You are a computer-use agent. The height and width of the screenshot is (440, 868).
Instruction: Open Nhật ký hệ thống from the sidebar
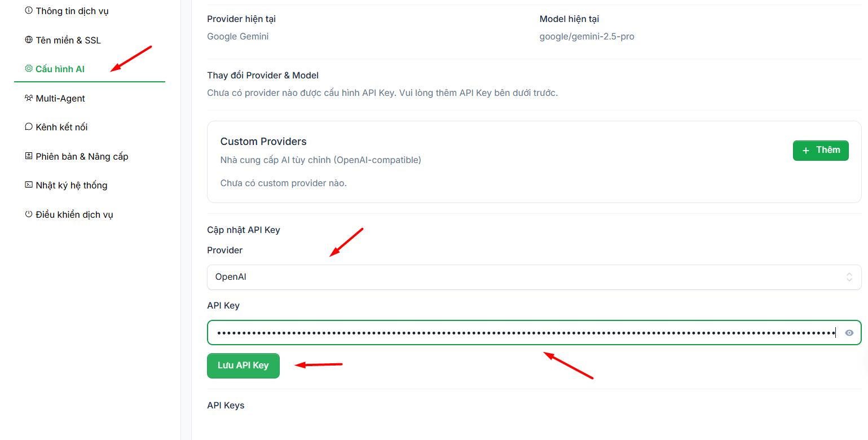tap(71, 185)
